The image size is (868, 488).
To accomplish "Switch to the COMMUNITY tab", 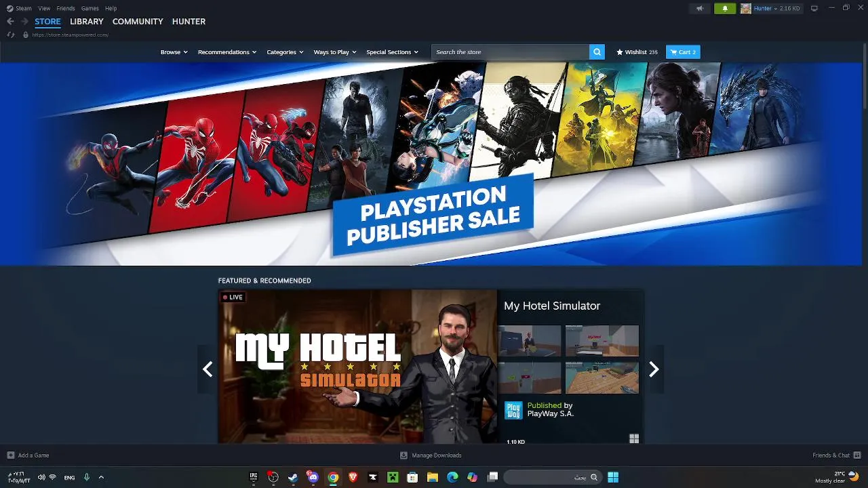I will (138, 22).
